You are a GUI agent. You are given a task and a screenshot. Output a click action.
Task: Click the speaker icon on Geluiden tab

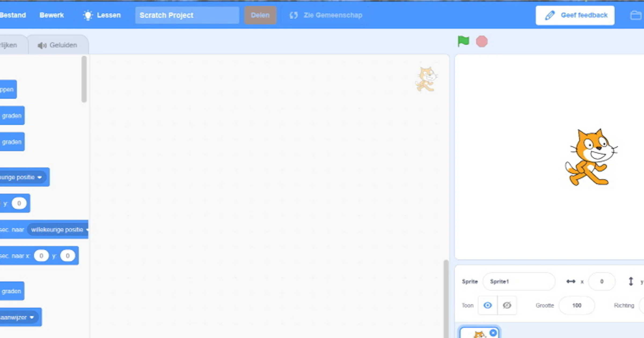coord(42,45)
